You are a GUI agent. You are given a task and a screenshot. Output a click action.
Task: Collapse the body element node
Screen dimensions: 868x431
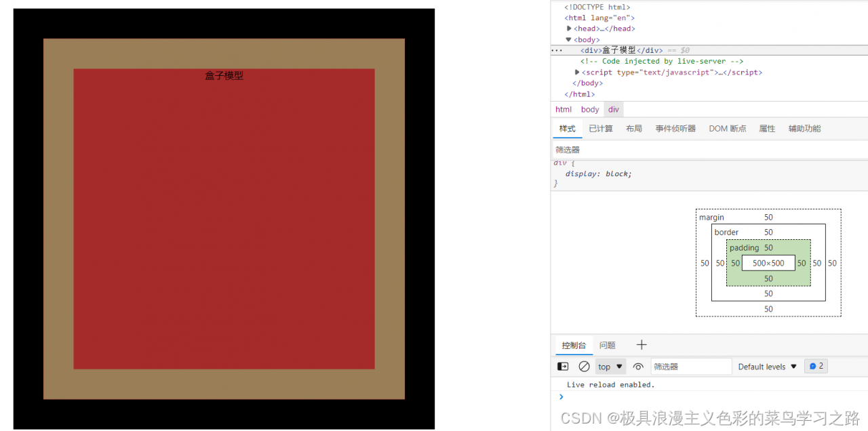(x=569, y=39)
